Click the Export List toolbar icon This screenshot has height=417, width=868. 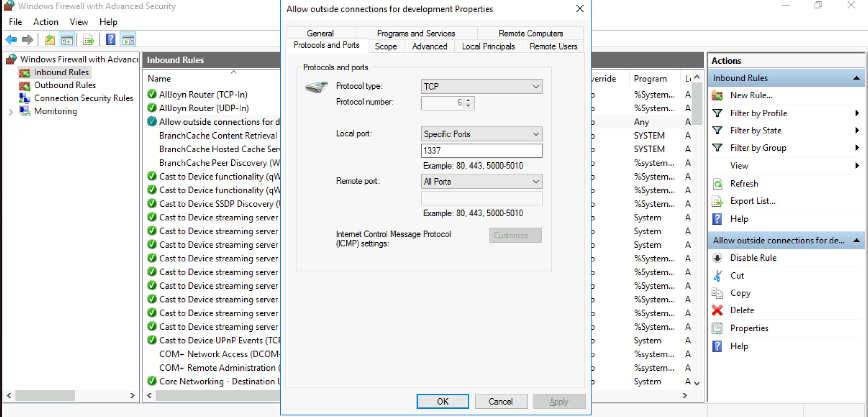89,40
